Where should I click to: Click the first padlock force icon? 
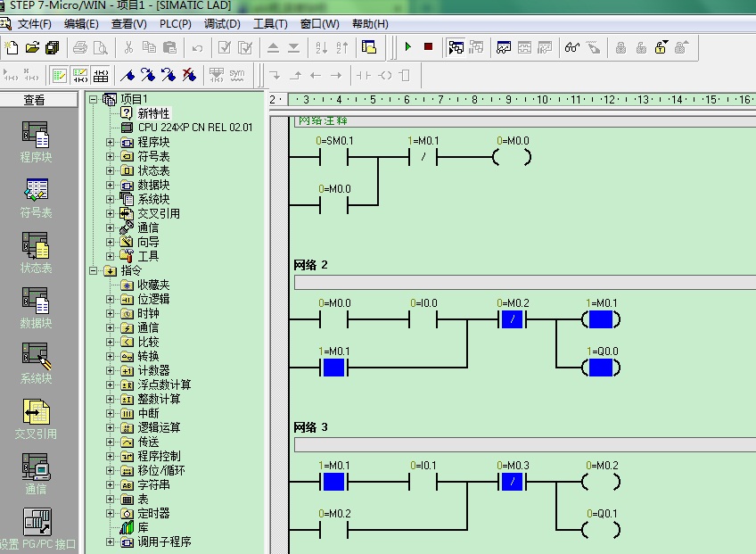[620, 47]
